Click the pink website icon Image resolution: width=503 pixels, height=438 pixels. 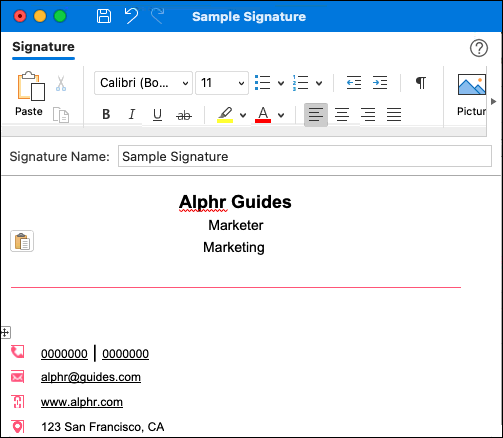pyautogui.click(x=18, y=402)
